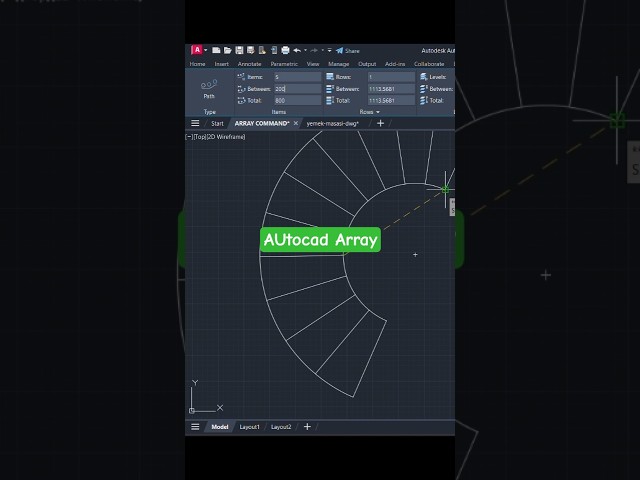This screenshot has width=640, height=480.
Task: Select the ARRAY COMMAND drawing tab
Action: click(262, 123)
